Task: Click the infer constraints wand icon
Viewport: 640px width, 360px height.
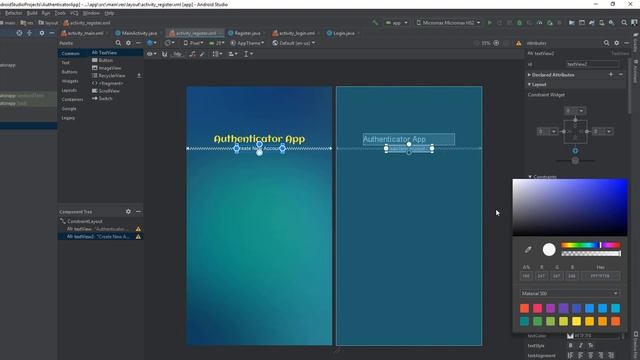Action: 202,54
